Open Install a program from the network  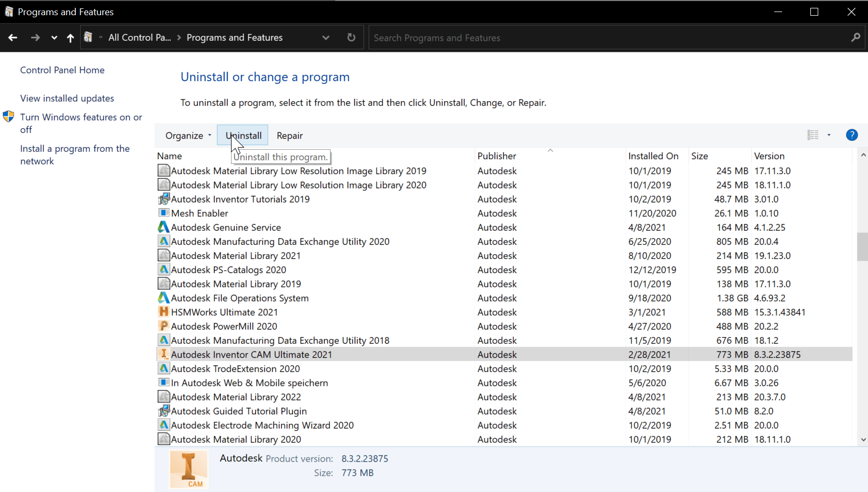point(75,154)
